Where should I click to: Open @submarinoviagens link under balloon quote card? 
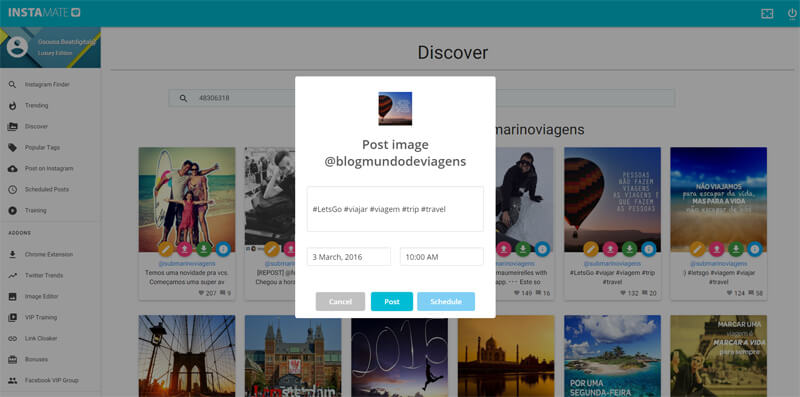[612, 264]
